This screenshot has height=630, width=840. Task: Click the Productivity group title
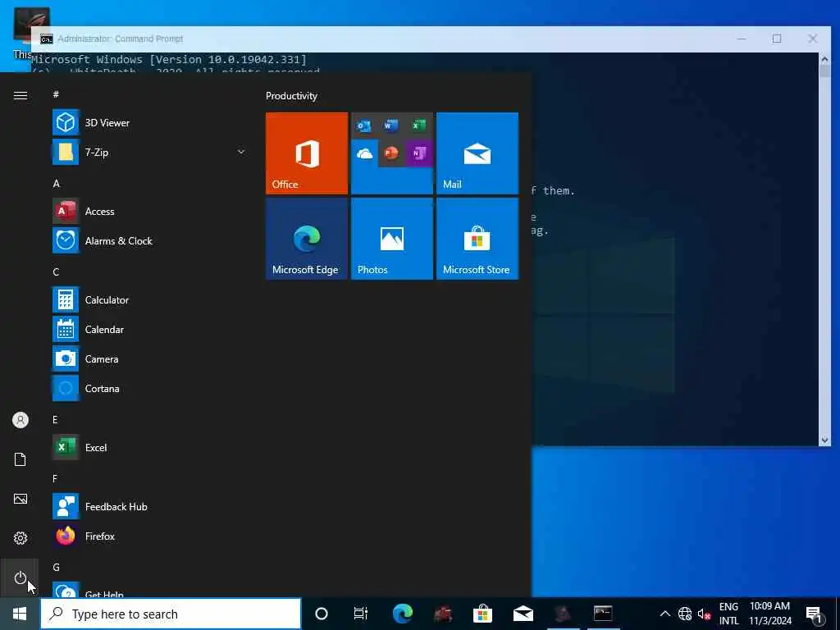click(x=291, y=96)
